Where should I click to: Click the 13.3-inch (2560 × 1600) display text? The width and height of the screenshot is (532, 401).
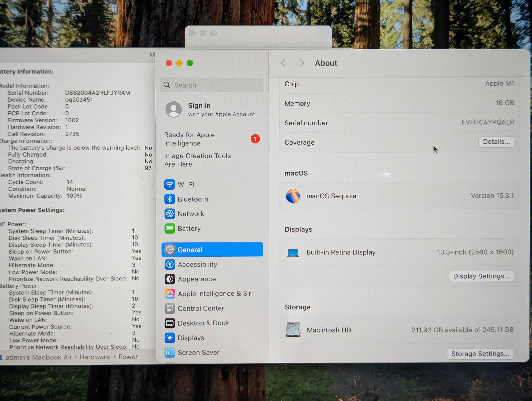475,252
